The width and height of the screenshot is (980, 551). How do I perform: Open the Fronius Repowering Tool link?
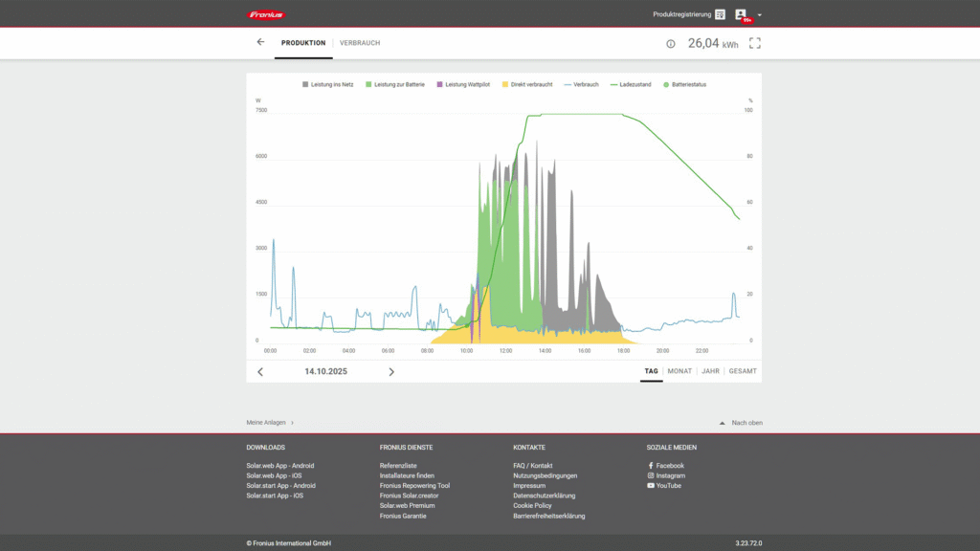coord(414,486)
